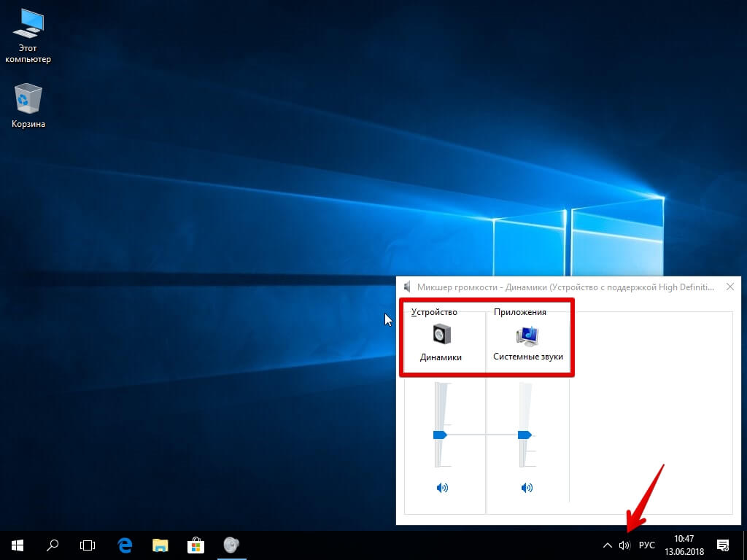Click the Системные звуки application icon
747x560 pixels.
[x=527, y=335]
